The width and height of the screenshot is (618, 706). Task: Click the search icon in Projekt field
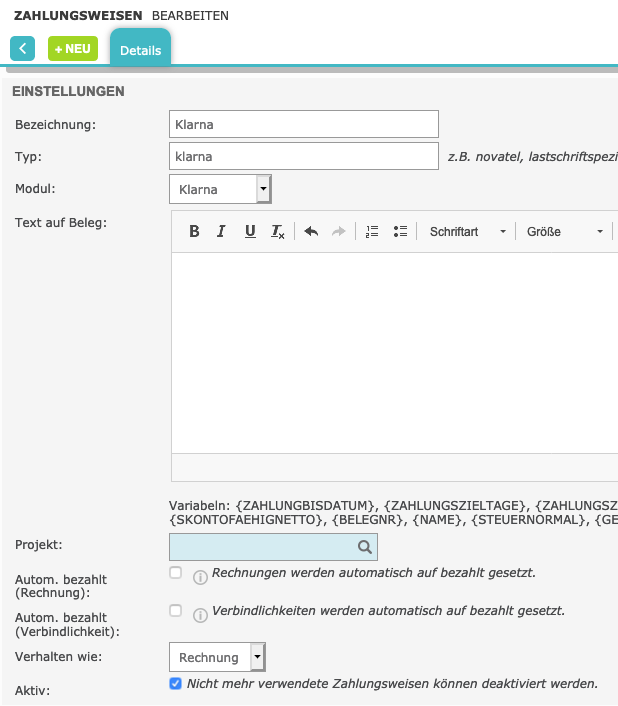tap(365, 547)
